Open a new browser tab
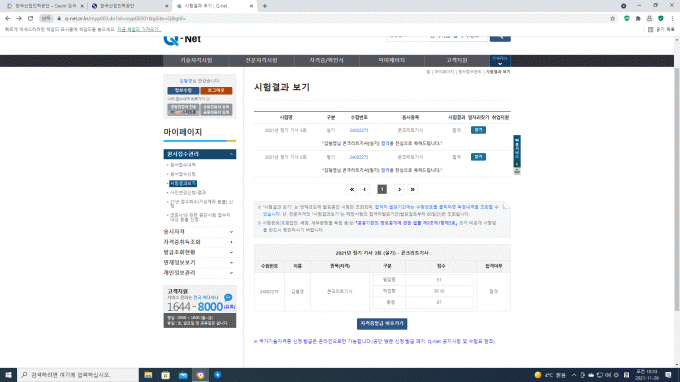 click(265, 6)
